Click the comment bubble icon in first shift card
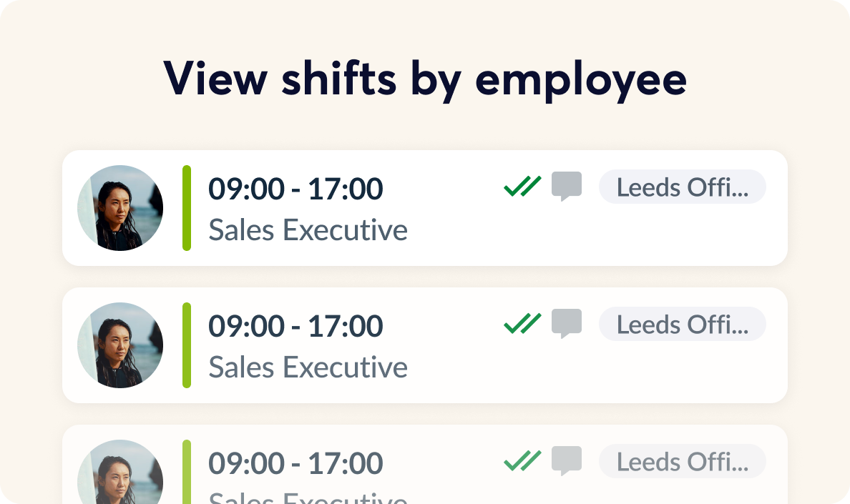This screenshot has width=850, height=504. click(x=566, y=187)
